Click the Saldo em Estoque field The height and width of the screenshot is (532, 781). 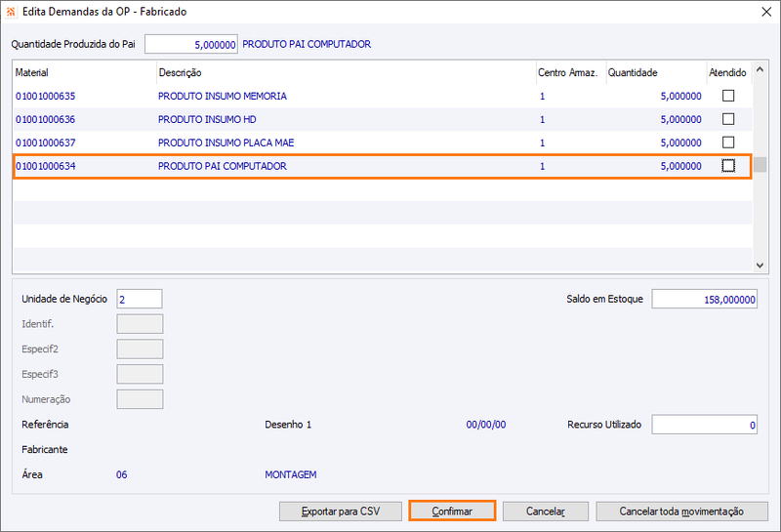704,299
